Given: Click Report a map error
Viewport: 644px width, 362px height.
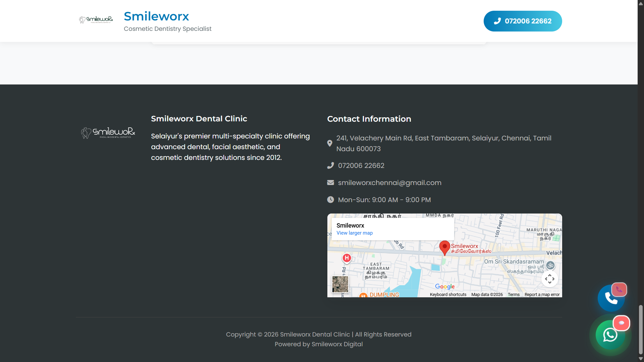Looking at the screenshot, I should (x=542, y=294).
